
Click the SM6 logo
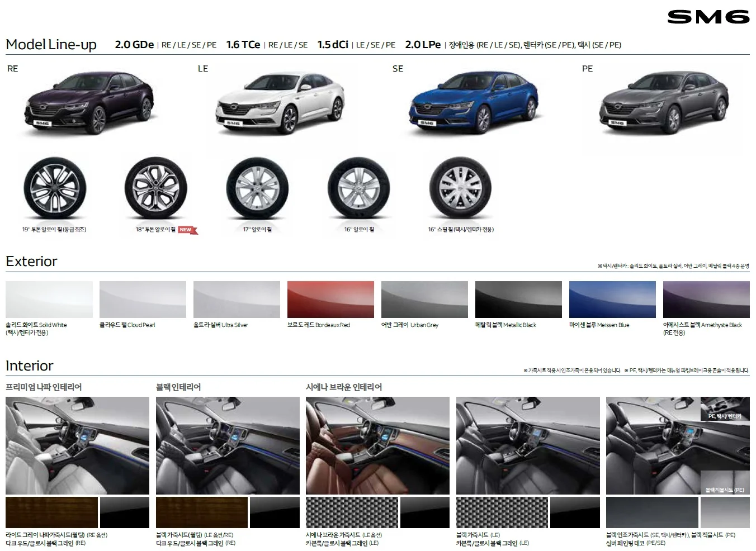(x=708, y=17)
